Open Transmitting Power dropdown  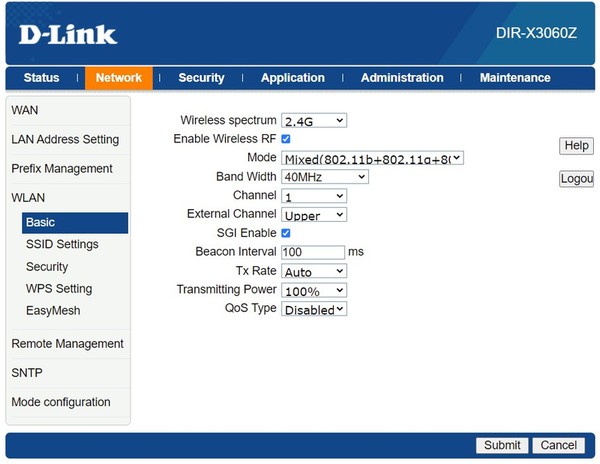pos(314,291)
